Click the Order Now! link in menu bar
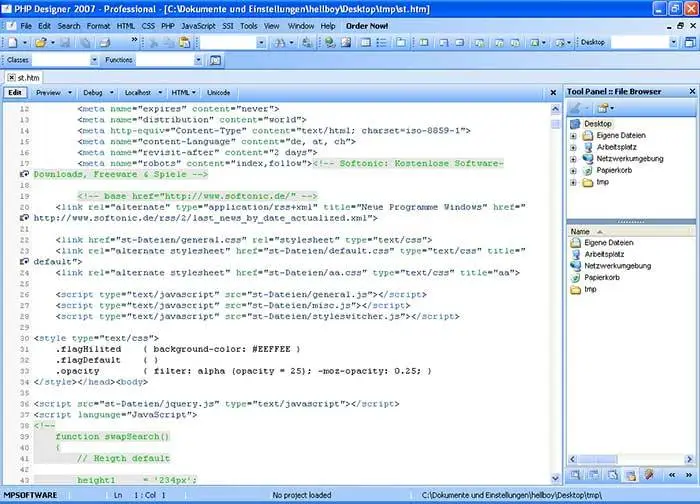Screen dimensions: 700x504 (367, 26)
